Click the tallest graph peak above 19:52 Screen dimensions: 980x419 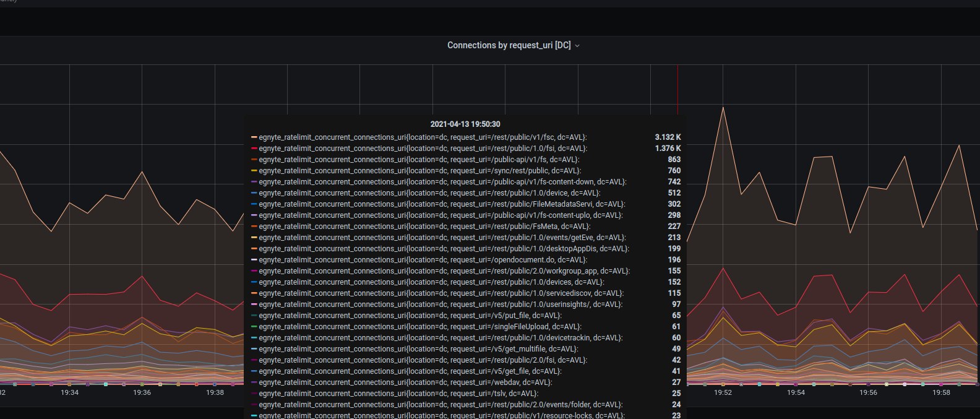point(723,108)
